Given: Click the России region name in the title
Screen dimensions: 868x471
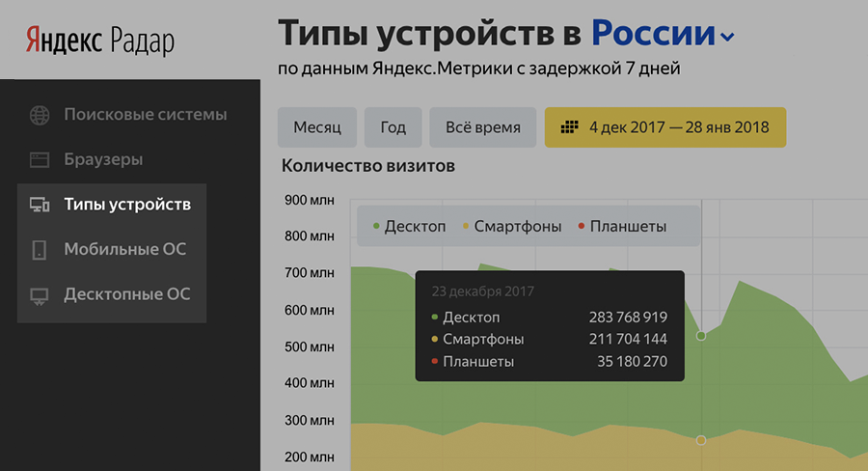Looking at the screenshot, I should (x=653, y=33).
